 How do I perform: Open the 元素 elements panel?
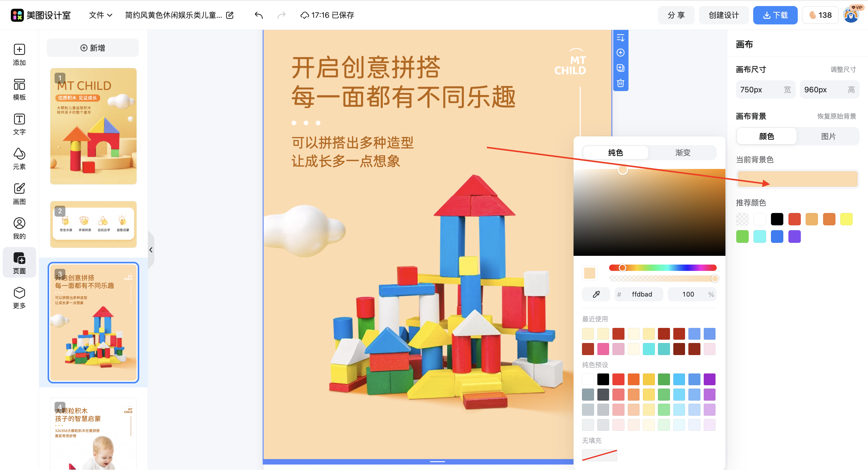[x=19, y=158]
